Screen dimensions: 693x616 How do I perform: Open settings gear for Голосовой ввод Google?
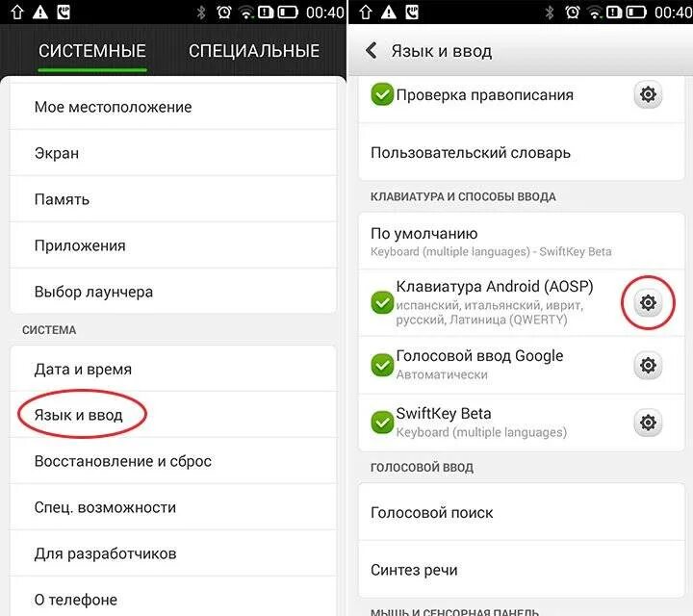point(648,365)
